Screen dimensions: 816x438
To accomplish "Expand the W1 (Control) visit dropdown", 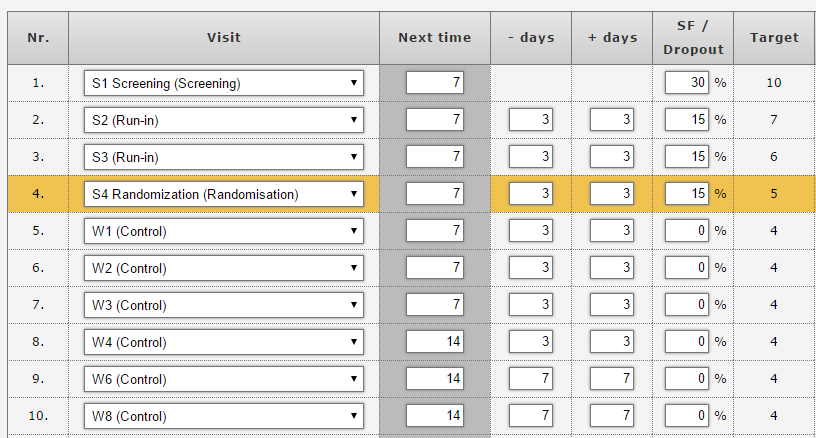I will (x=223, y=231).
